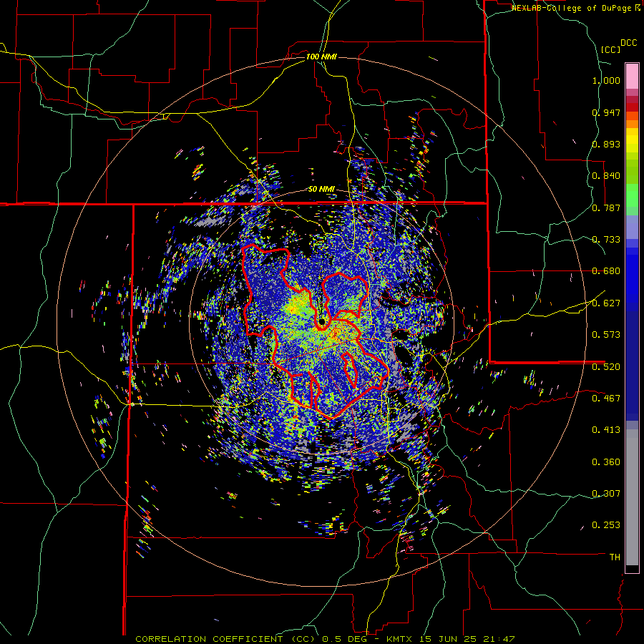Image resolution: width=644 pixels, height=644 pixels.
Task: Click the 0.253 scale value
Action: click(x=606, y=525)
